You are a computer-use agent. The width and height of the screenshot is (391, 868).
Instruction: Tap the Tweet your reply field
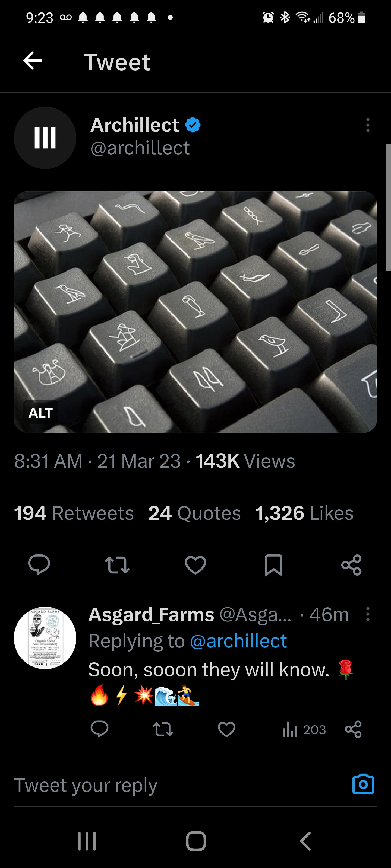[x=169, y=785]
